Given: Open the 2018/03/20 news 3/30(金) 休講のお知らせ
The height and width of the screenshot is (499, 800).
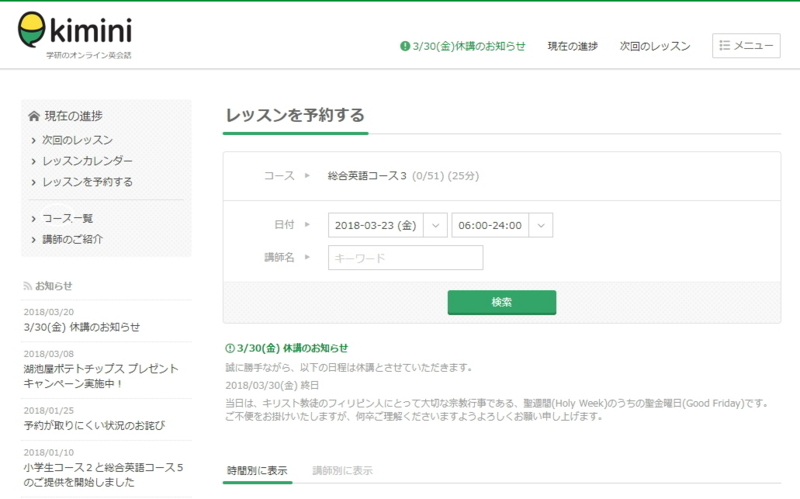Looking at the screenshot, I should click(x=82, y=327).
